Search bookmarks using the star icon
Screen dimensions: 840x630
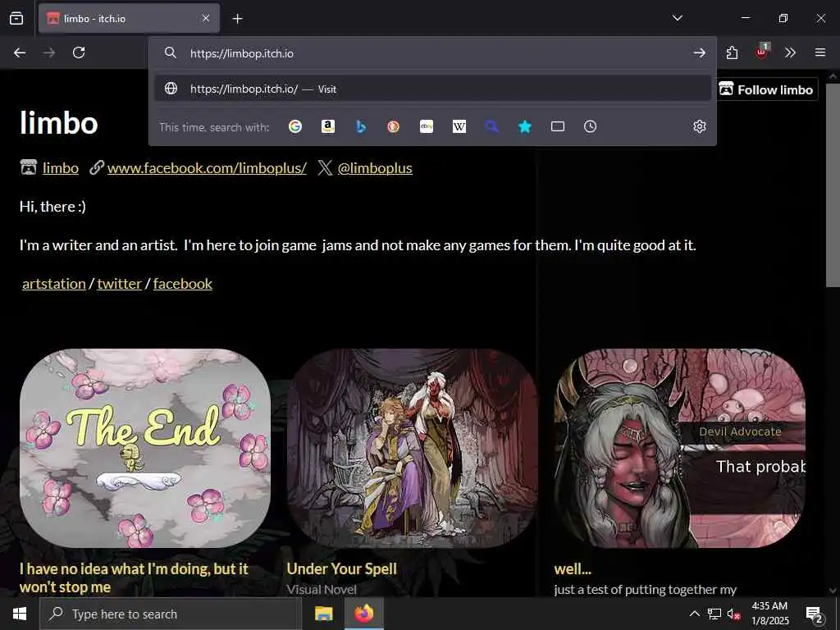pyautogui.click(x=525, y=126)
